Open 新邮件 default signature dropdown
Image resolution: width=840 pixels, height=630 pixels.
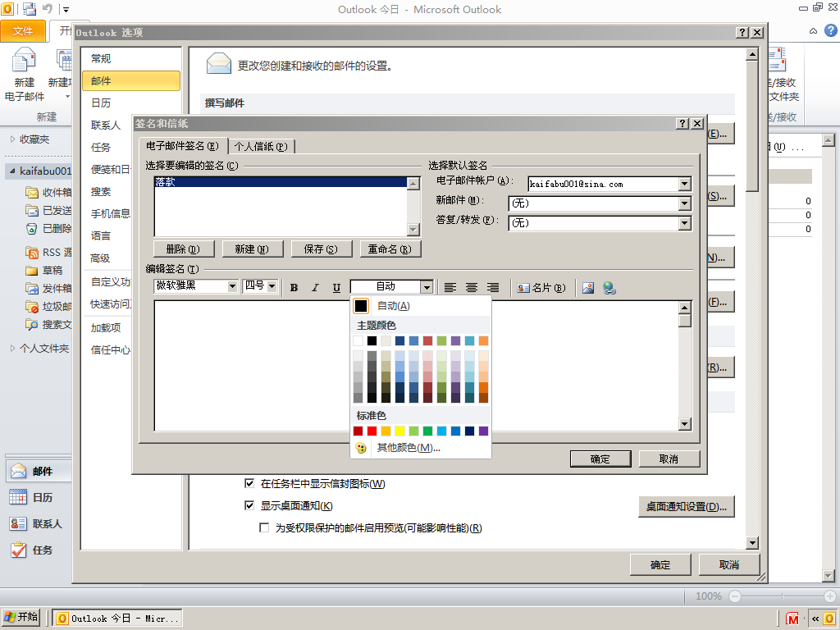(x=684, y=203)
